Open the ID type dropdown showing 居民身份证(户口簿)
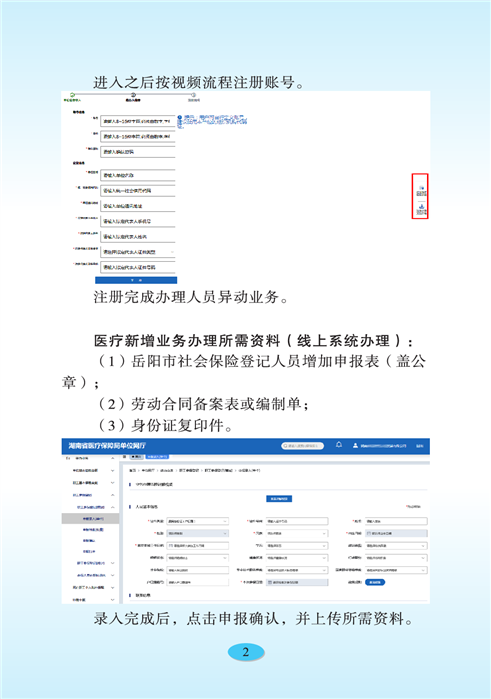 (198, 521)
